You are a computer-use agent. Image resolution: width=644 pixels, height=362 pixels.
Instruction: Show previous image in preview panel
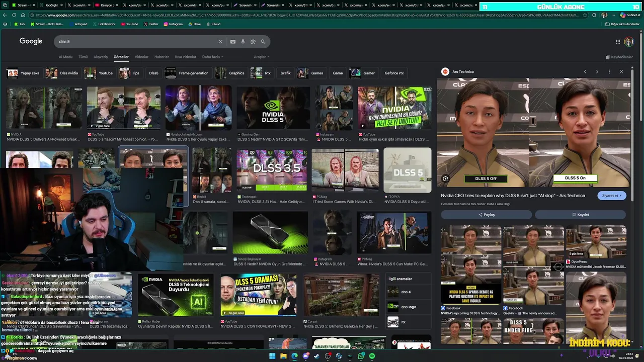tap(585, 71)
